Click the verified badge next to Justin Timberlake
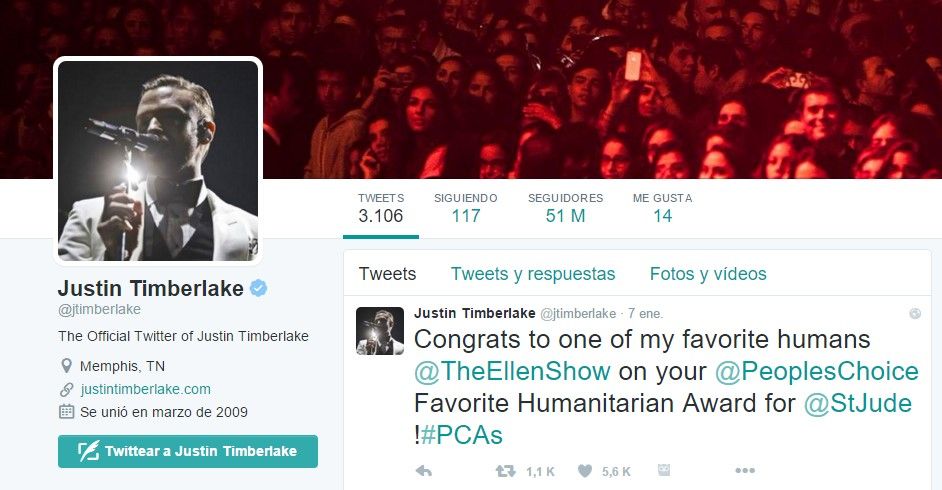 click(258, 288)
